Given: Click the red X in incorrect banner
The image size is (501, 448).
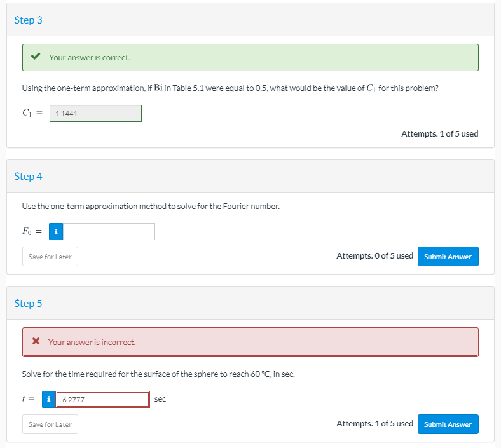Looking at the screenshot, I should (36, 341).
